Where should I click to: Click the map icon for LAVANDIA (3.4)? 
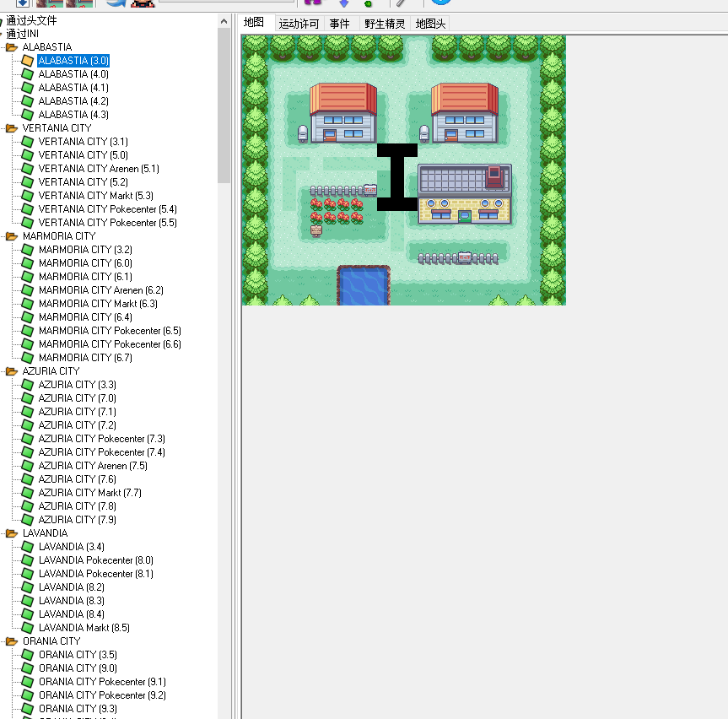coord(27,547)
